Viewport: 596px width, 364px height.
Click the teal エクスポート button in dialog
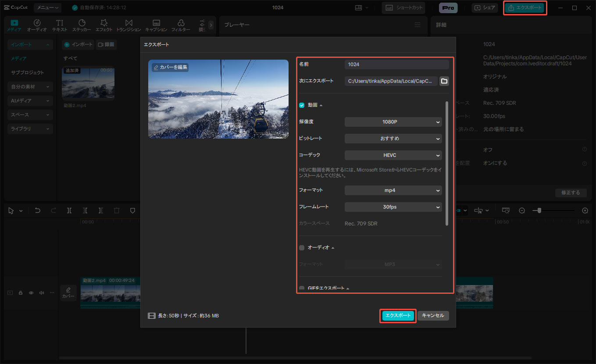click(398, 316)
